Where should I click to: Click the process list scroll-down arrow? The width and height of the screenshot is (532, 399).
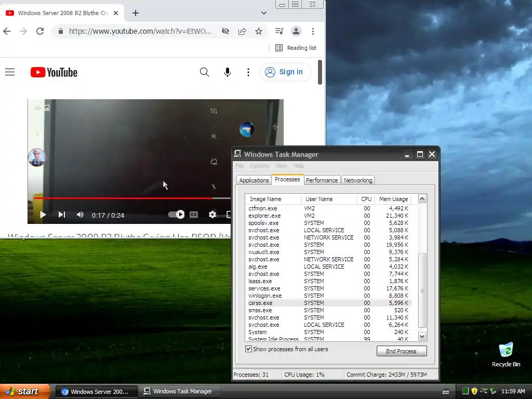coord(422,337)
